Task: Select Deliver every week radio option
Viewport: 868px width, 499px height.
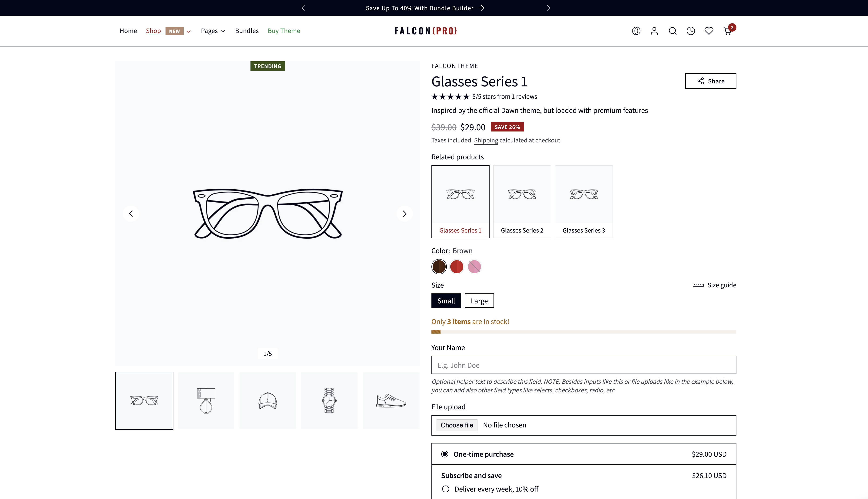Action: tap(445, 489)
